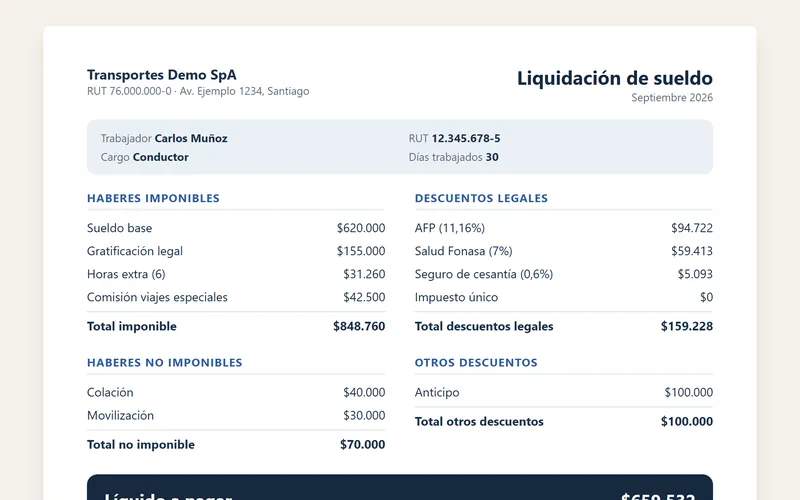Click the $94.722 amount
The height and width of the screenshot is (500, 800).
tap(692, 228)
